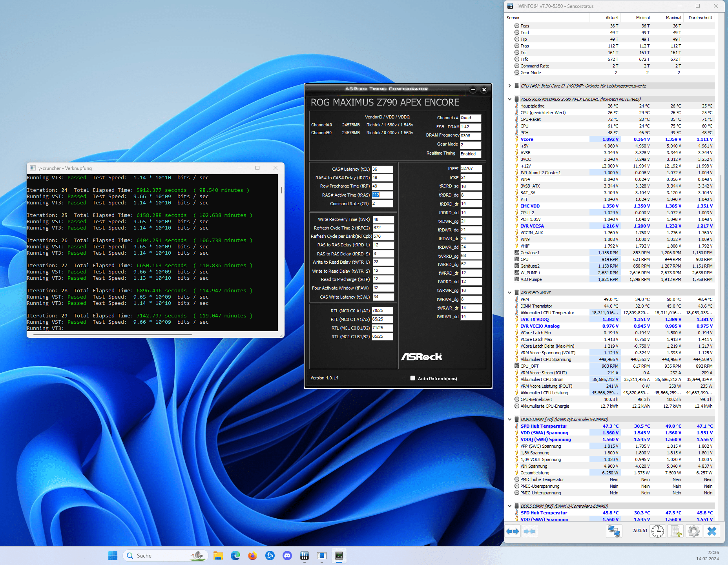Viewport: 728px width, 565px height.
Task: Click the Realtime Timing field showing Enabled
Action: click(471, 154)
